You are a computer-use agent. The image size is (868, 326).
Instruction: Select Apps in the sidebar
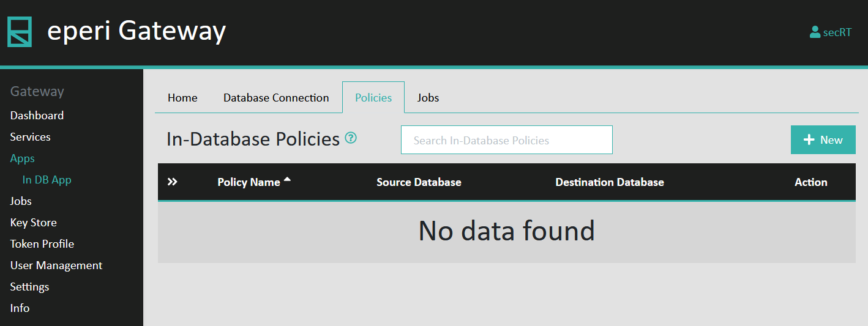click(23, 158)
